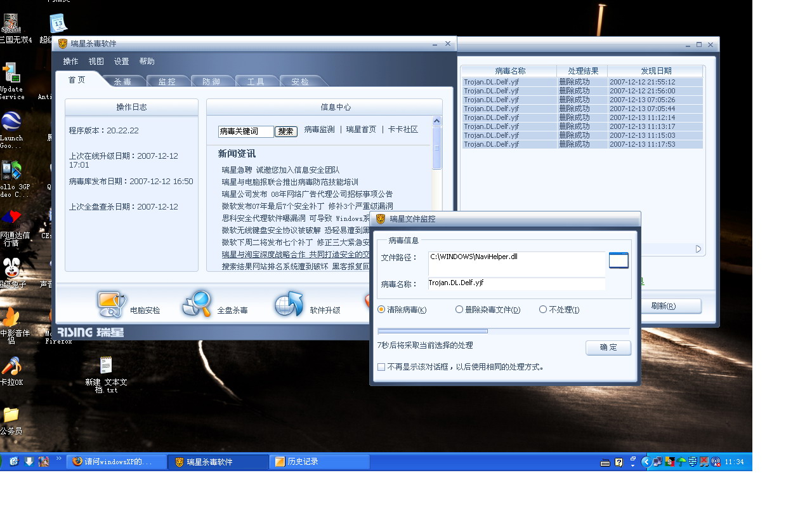Open the 设置 menu
The width and height of the screenshot is (812, 508).
121,62
